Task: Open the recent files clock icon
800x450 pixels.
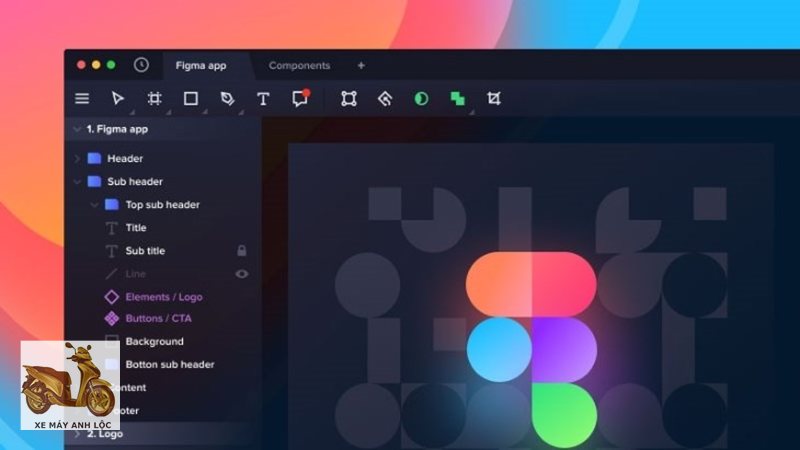Action: [141, 65]
